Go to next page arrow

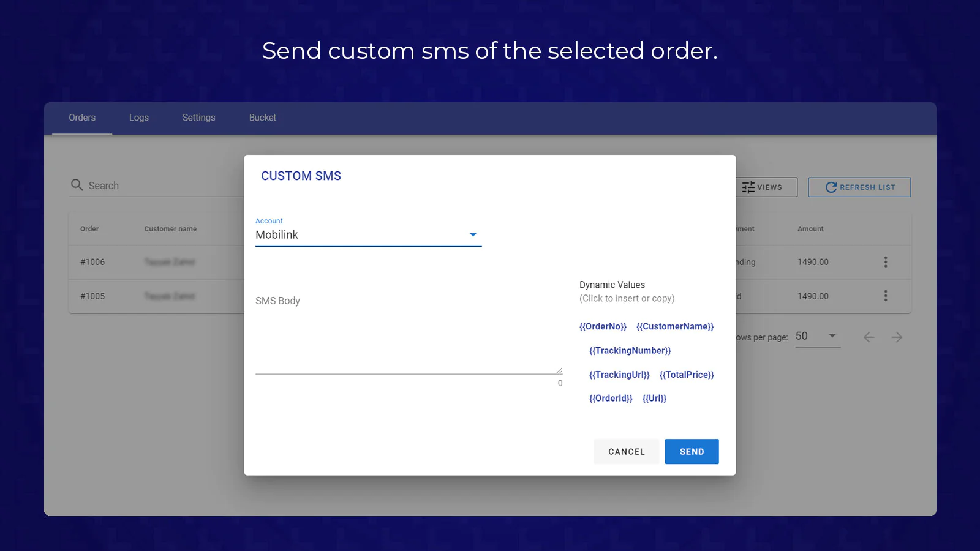(x=897, y=337)
